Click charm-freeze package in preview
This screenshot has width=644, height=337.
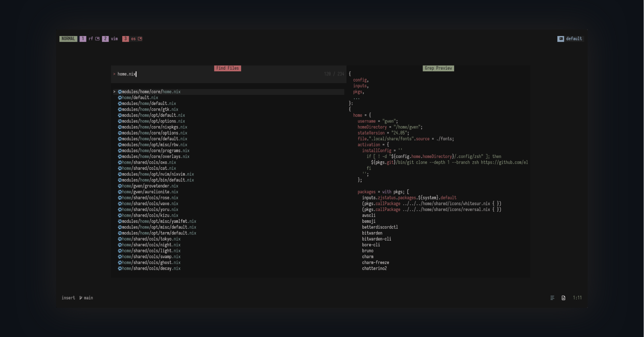[375, 263]
